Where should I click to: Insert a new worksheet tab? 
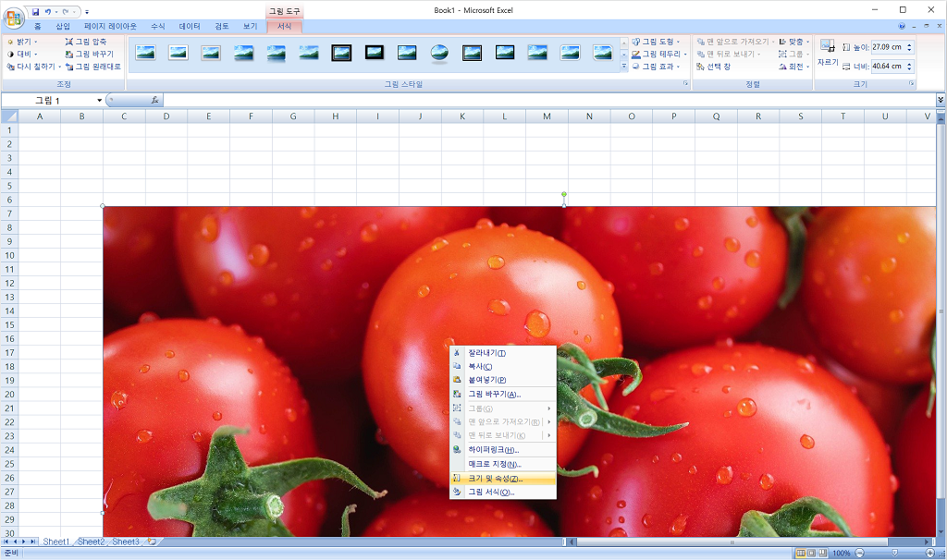coord(152,542)
